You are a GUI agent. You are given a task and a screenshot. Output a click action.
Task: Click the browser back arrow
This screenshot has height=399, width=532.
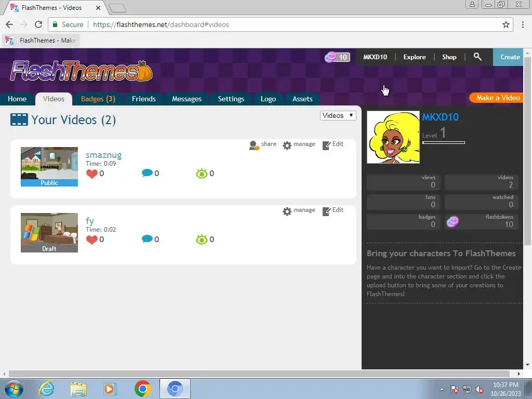[x=9, y=24]
